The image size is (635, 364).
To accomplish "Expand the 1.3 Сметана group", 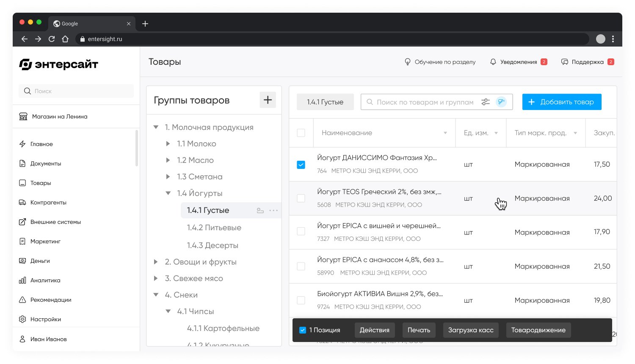I will point(168,177).
